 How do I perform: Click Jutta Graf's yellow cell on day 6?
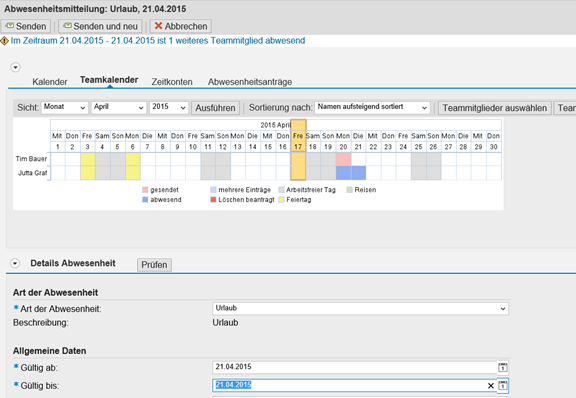[x=133, y=173]
